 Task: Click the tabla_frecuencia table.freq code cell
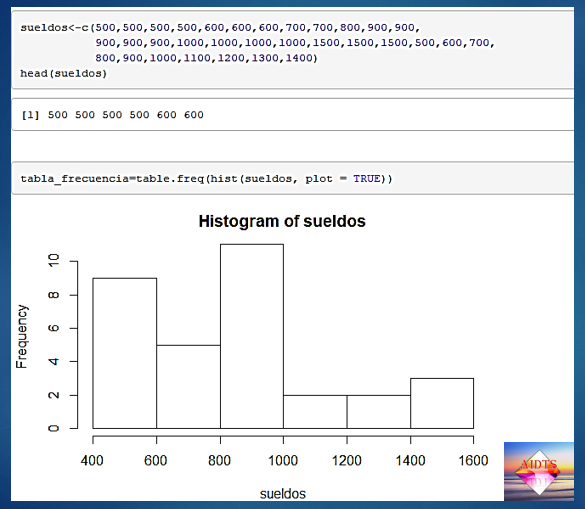293,178
